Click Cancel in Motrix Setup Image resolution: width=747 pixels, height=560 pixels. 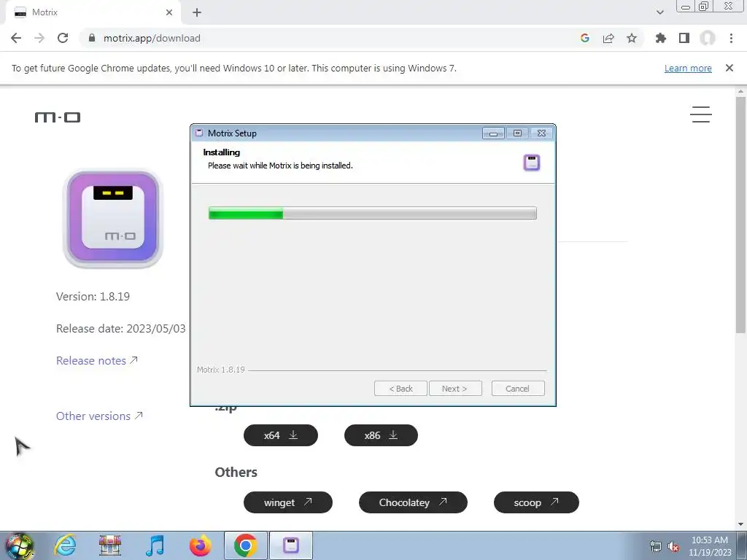pyautogui.click(x=517, y=389)
